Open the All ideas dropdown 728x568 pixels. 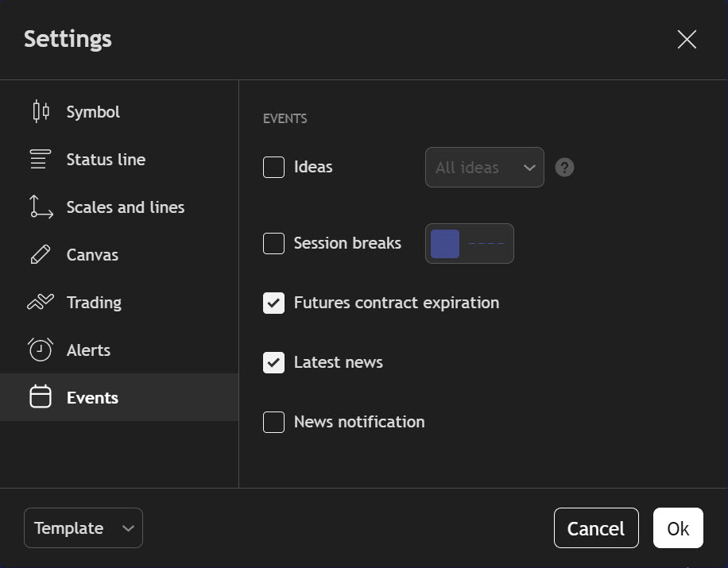[x=484, y=168]
